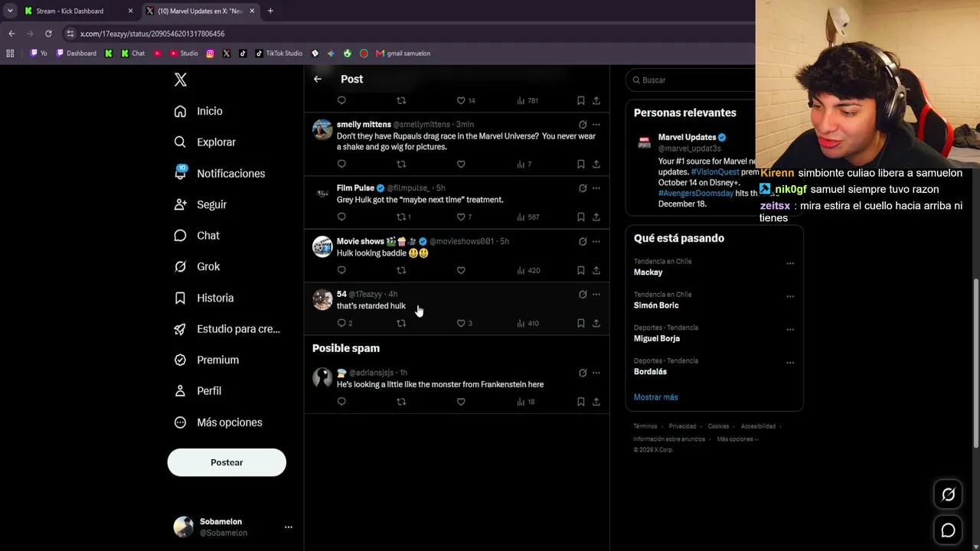Expand Más opciones in the left sidebar
Image resolution: width=980 pixels, height=551 pixels.
pyautogui.click(x=218, y=422)
